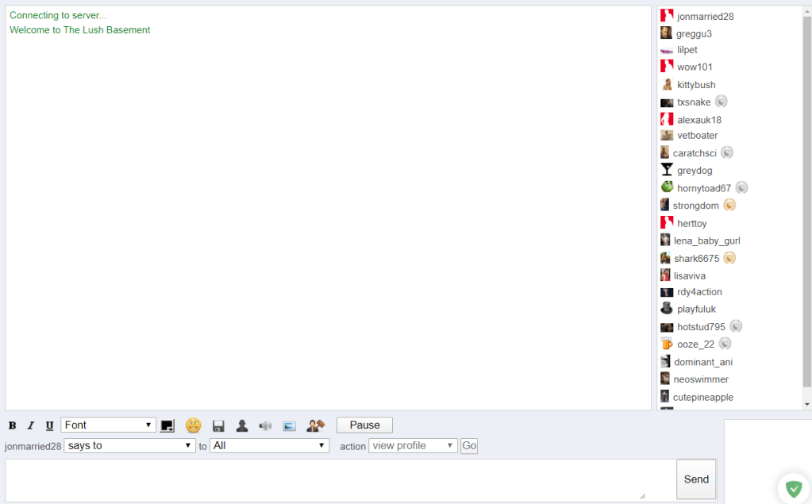812x504 pixels.
Task: Toggle underline text formatting
Action: 49,425
